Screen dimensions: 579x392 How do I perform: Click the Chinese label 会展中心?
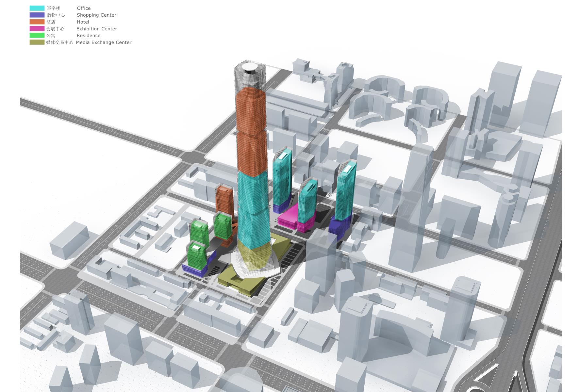56,29
